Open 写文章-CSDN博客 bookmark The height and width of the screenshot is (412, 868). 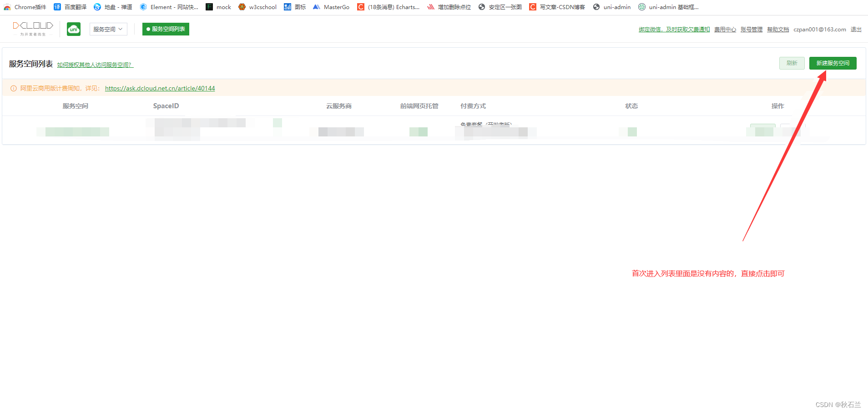click(x=557, y=7)
